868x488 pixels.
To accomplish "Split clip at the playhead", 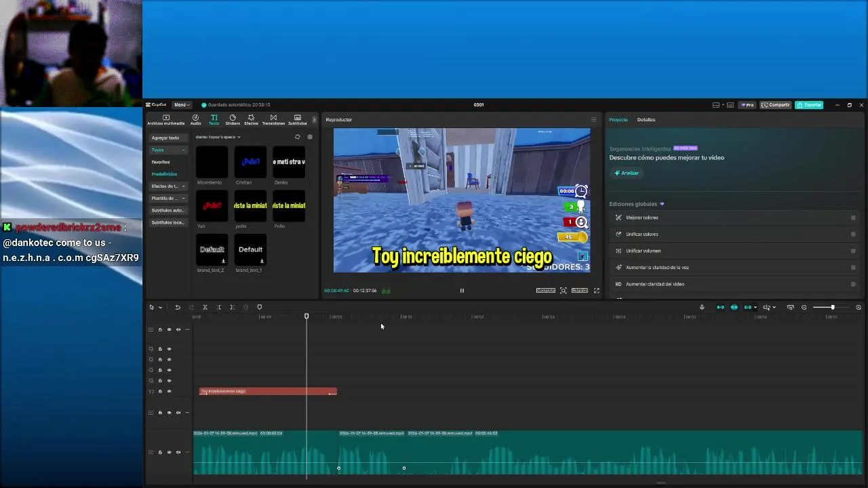I will (x=205, y=308).
